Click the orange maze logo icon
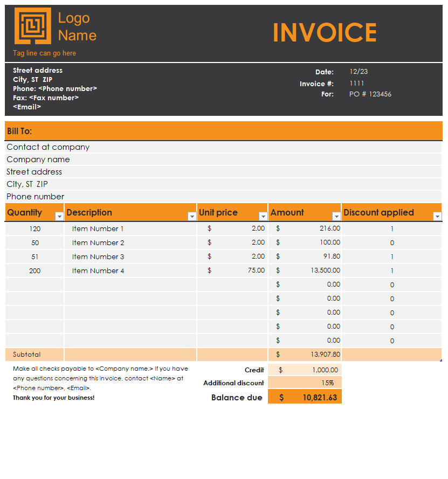The width and height of the screenshot is (448, 479). [32, 26]
